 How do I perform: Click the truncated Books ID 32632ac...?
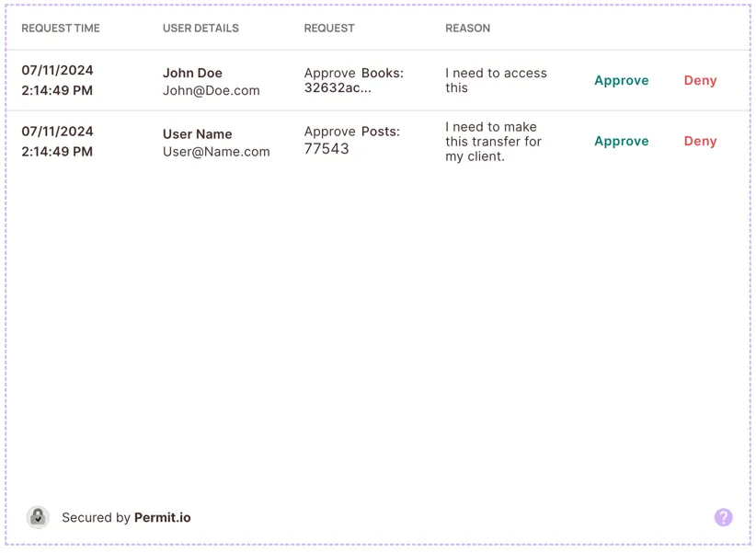click(x=338, y=89)
